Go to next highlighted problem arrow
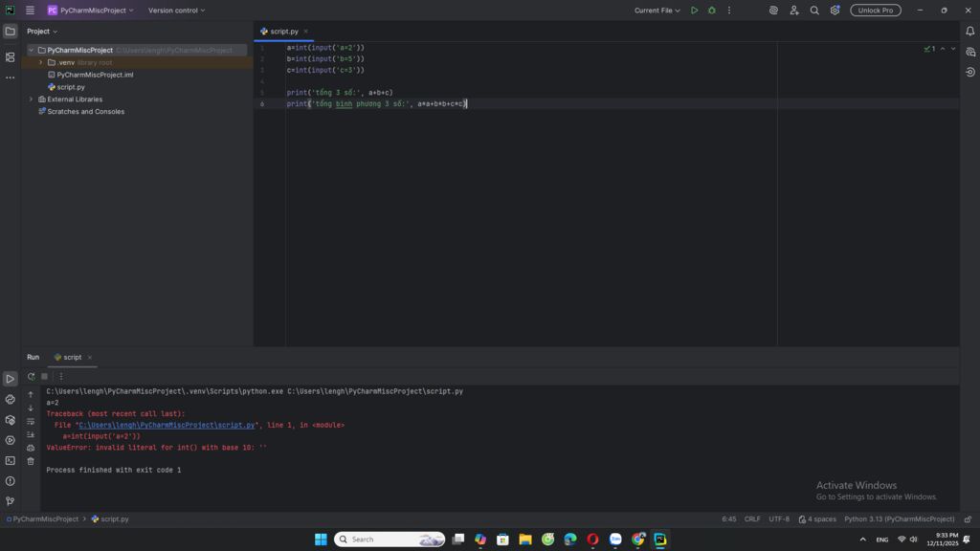 click(x=953, y=49)
